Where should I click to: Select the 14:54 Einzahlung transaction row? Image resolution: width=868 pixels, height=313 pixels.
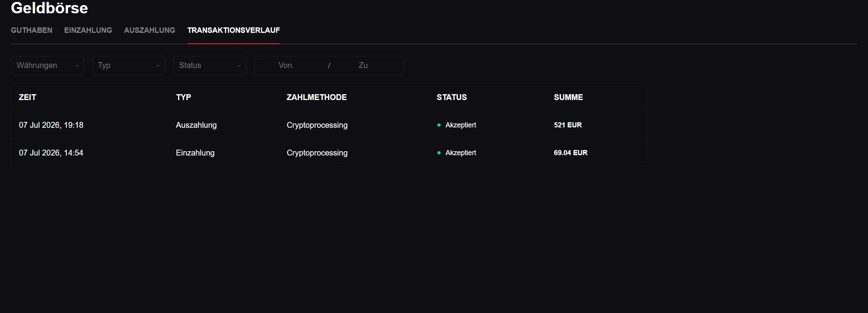click(x=329, y=153)
